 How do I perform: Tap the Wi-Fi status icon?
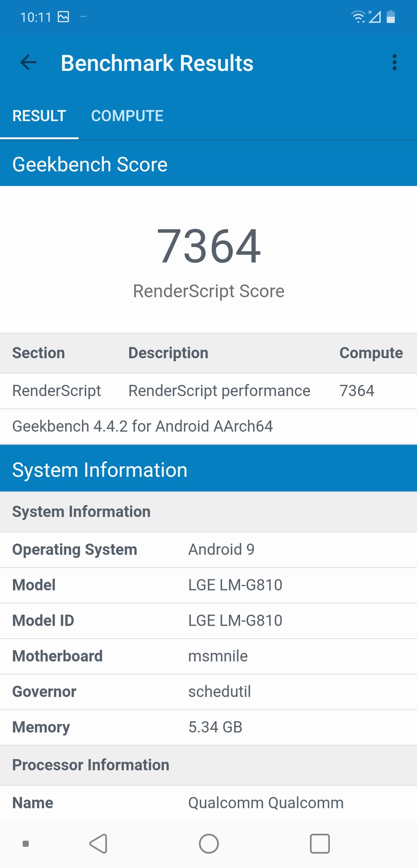click(x=358, y=17)
